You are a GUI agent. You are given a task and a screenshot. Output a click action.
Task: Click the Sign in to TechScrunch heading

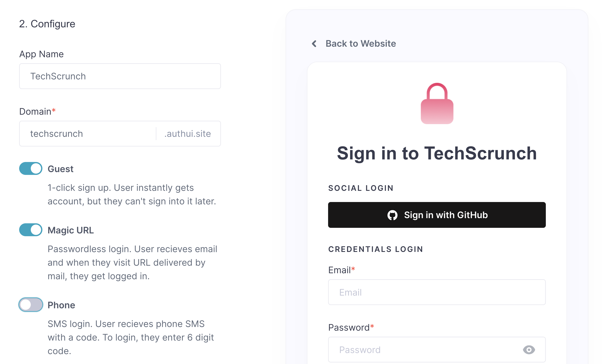click(437, 153)
